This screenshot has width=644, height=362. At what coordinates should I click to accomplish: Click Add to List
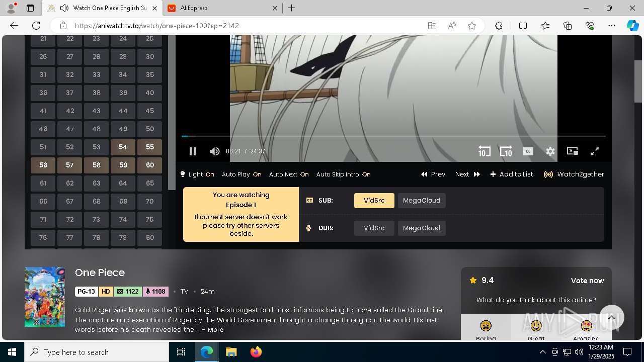[512, 174]
